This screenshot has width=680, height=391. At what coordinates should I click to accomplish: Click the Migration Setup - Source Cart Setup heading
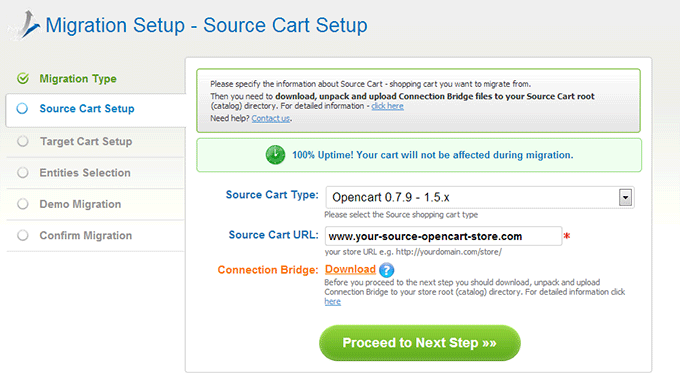coord(206,25)
